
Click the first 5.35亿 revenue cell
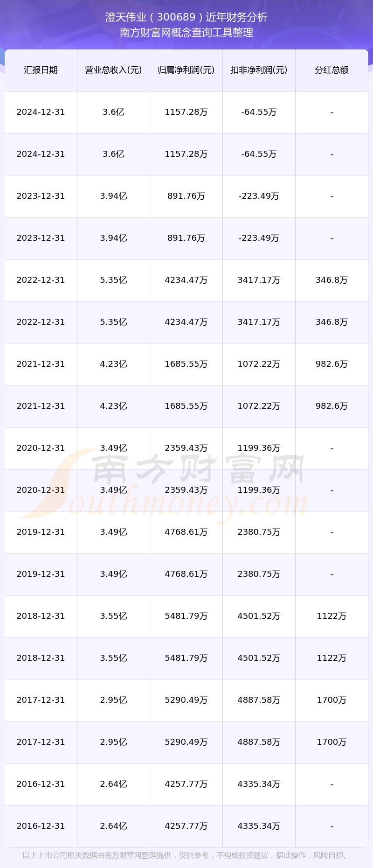tap(113, 280)
